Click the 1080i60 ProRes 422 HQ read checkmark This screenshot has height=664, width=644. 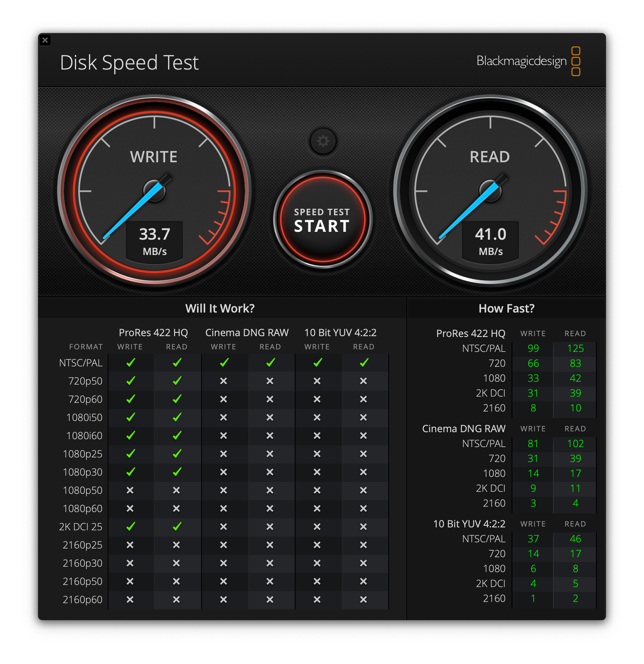click(x=177, y=435)
